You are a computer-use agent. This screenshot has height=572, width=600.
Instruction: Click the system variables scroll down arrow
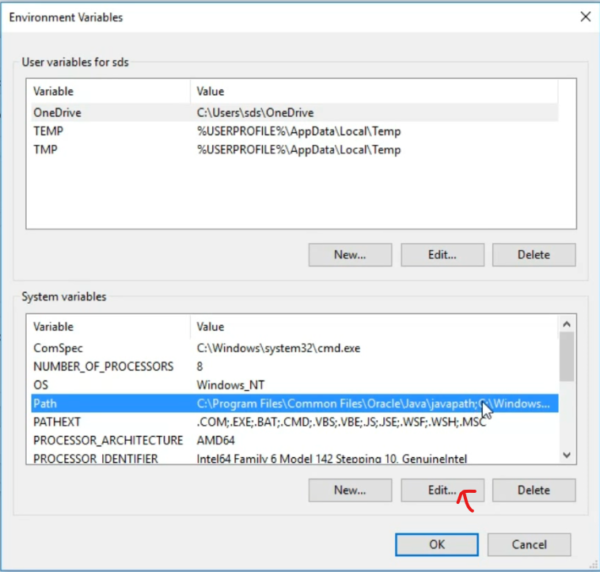[x=567, y=455]
